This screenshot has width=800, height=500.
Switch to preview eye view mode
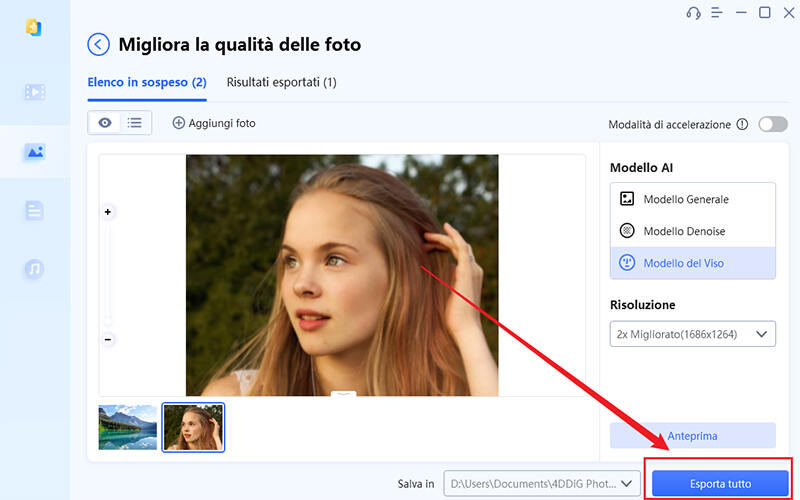[104, 123]
